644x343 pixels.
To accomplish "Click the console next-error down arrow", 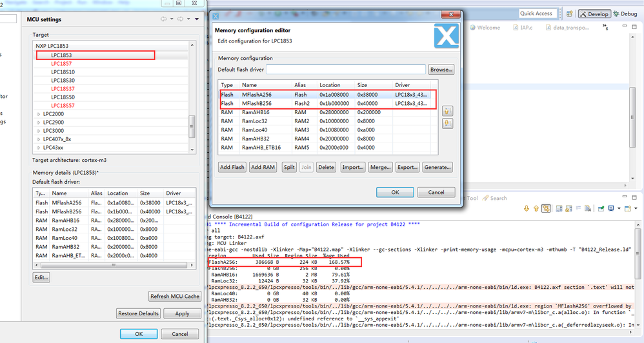I will 527,208.
